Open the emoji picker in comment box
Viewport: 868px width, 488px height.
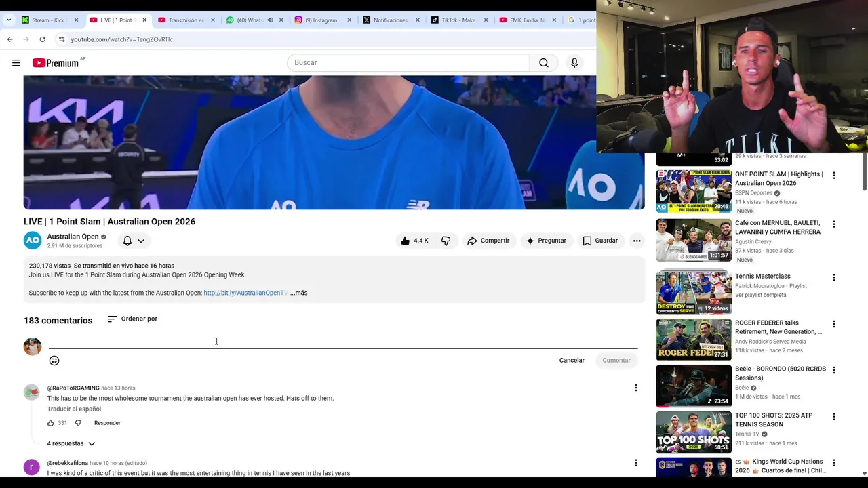tap(54, 361)
